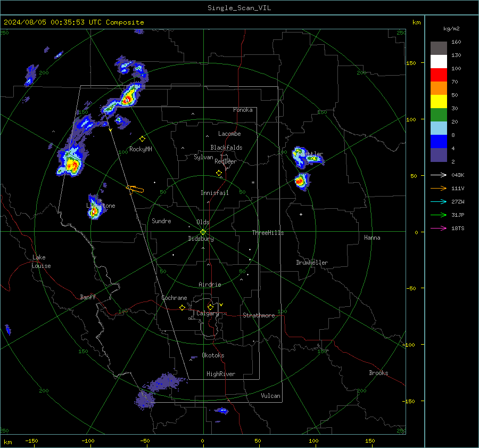Select the yellow diamond marker near RockyMH
Viewport: 479px width, 448px height.
point(142,139)
